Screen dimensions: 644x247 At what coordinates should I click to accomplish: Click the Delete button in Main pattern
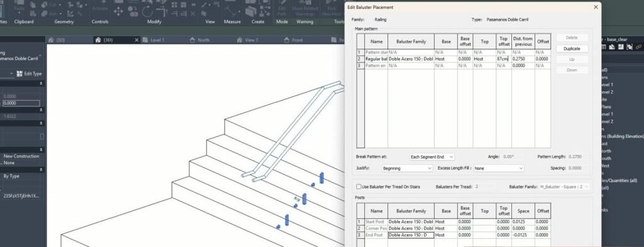tap(572, 37)
